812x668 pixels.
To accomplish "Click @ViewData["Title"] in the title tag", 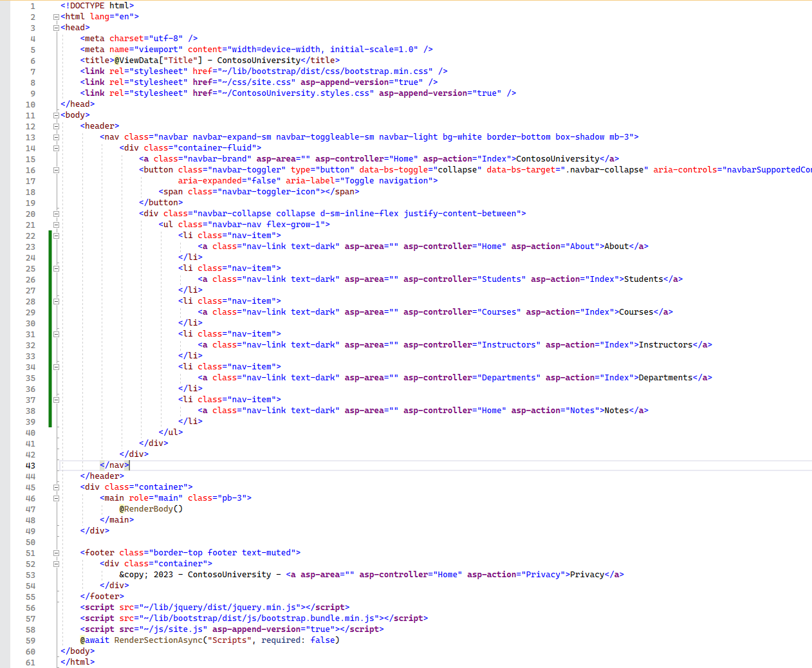I will [x=158, y=60].
